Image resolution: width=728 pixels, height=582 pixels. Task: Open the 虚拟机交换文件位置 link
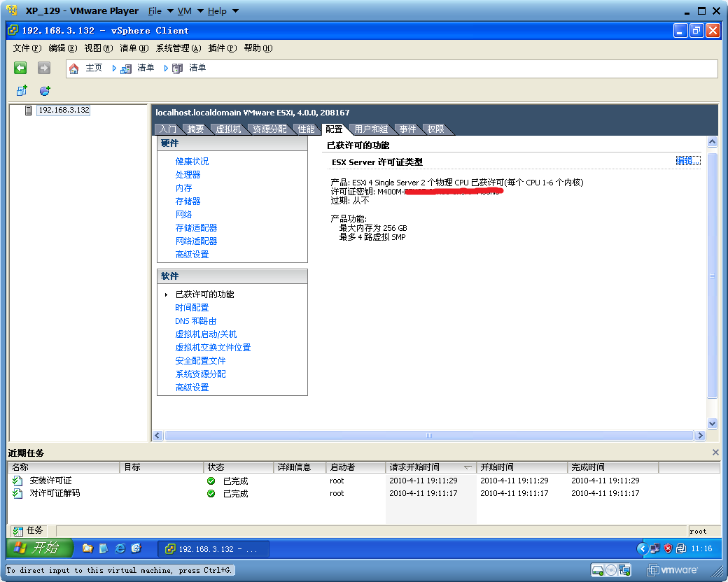click(213, 348)
